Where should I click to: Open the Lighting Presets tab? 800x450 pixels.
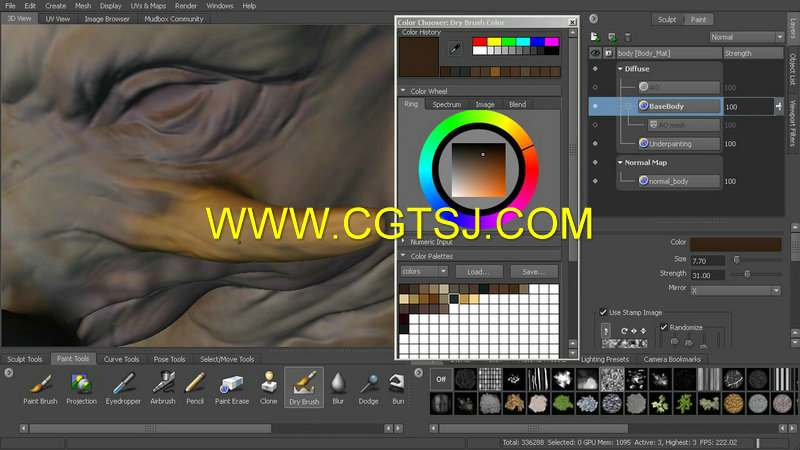click(x=605, y=359)
